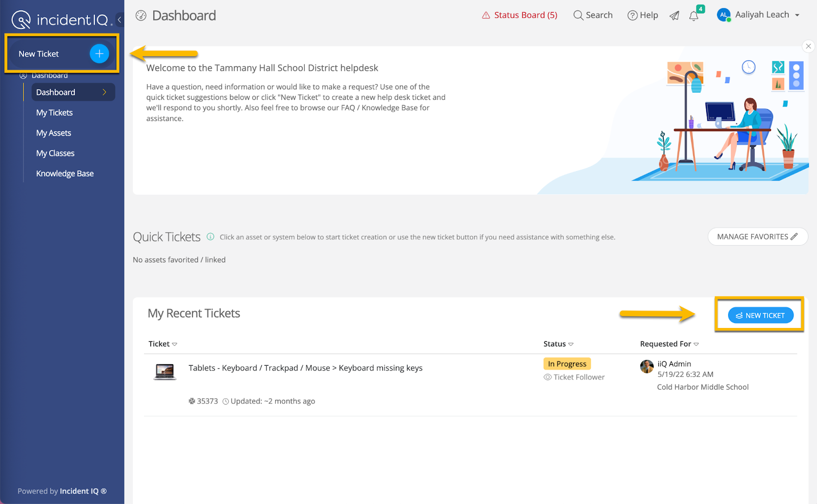Open My Tickets
Screen dimensions: 817x504
coord(54,113)
